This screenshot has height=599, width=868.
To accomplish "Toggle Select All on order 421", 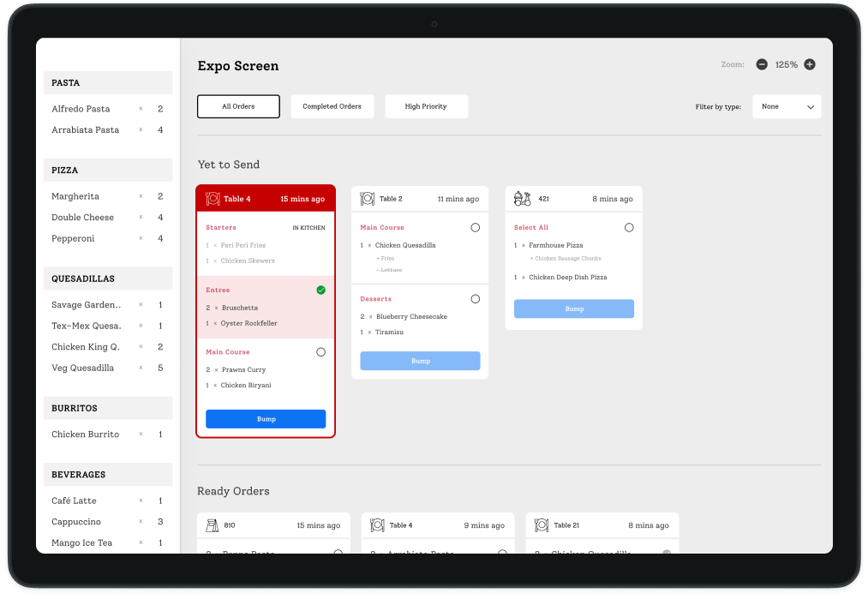I will point(629,228).
